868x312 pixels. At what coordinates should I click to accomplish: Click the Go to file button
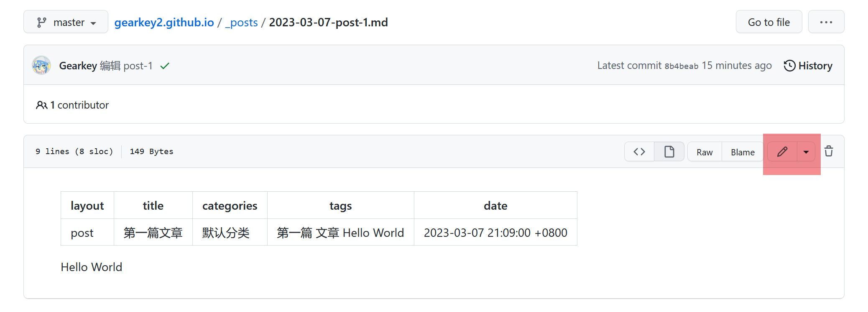pos(769,22)
